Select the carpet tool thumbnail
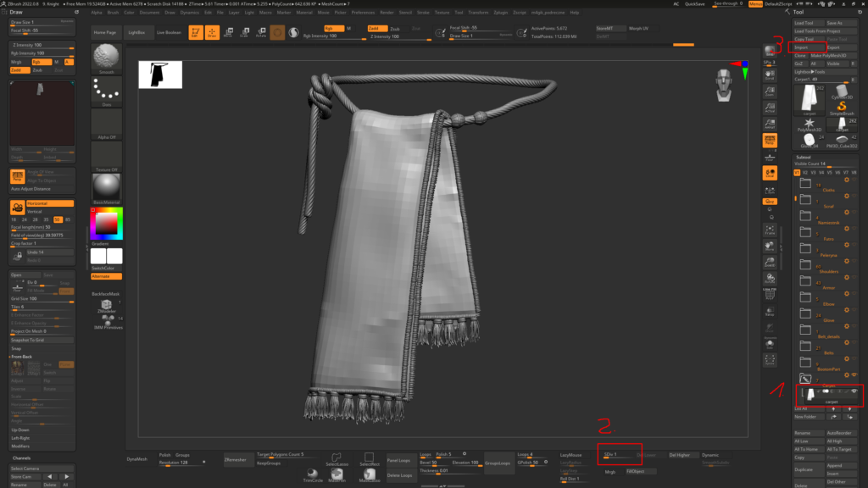The height and width of the screenshot is (488, 868). tap(809, 100)
